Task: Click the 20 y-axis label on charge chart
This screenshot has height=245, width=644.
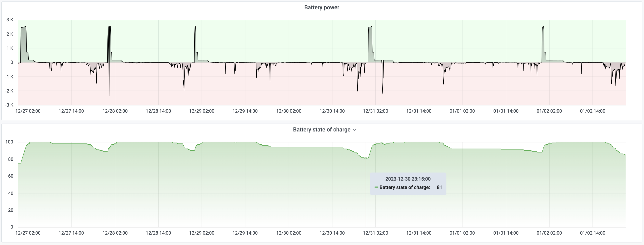Action: coord(10,210)
